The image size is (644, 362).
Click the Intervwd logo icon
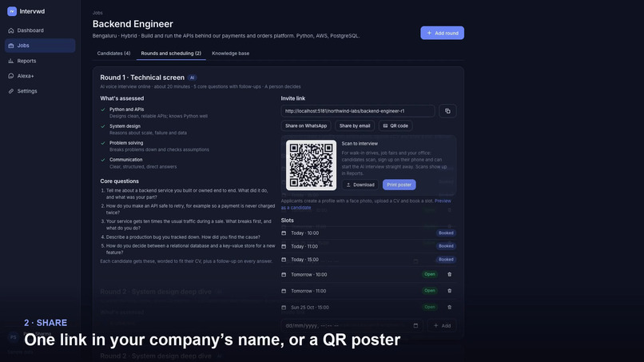[x=12, y=11]
